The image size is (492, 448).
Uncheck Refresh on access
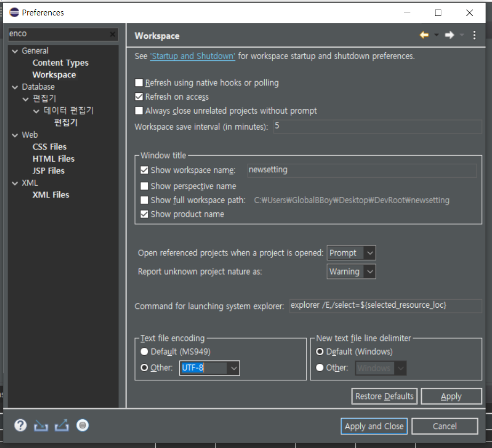pyautogui.click(x=139, y=97)
